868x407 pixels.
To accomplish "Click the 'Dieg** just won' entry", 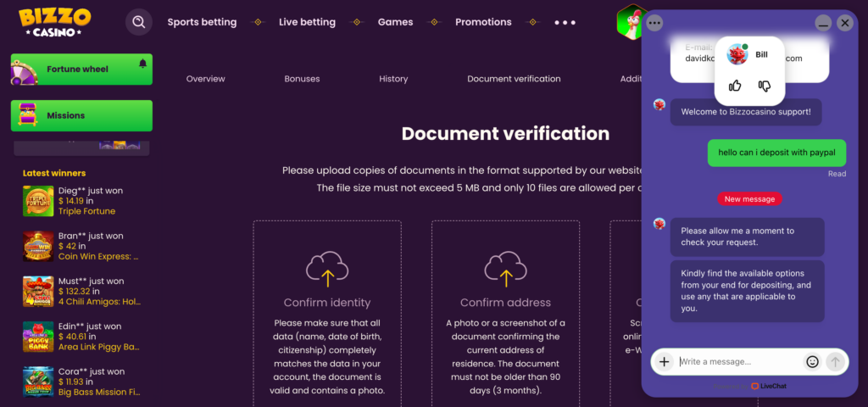I will click(x=91, y=191).
